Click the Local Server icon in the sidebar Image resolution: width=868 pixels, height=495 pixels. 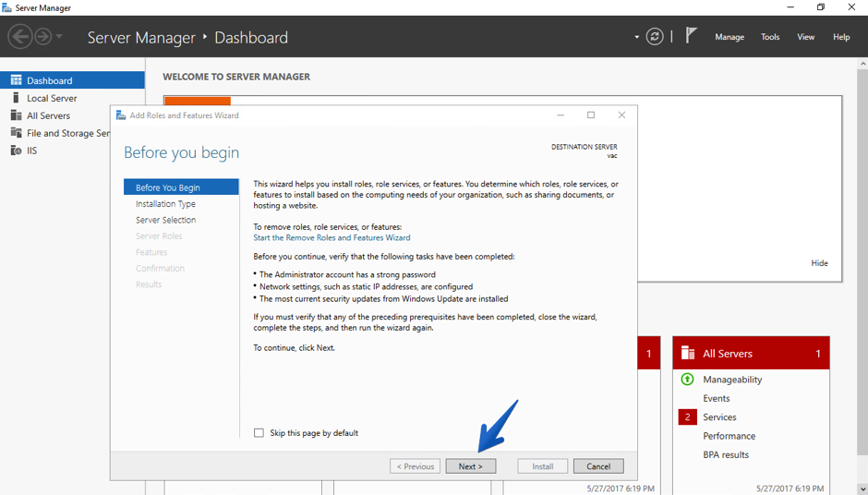pyautogui.click(x=16, y=98)
